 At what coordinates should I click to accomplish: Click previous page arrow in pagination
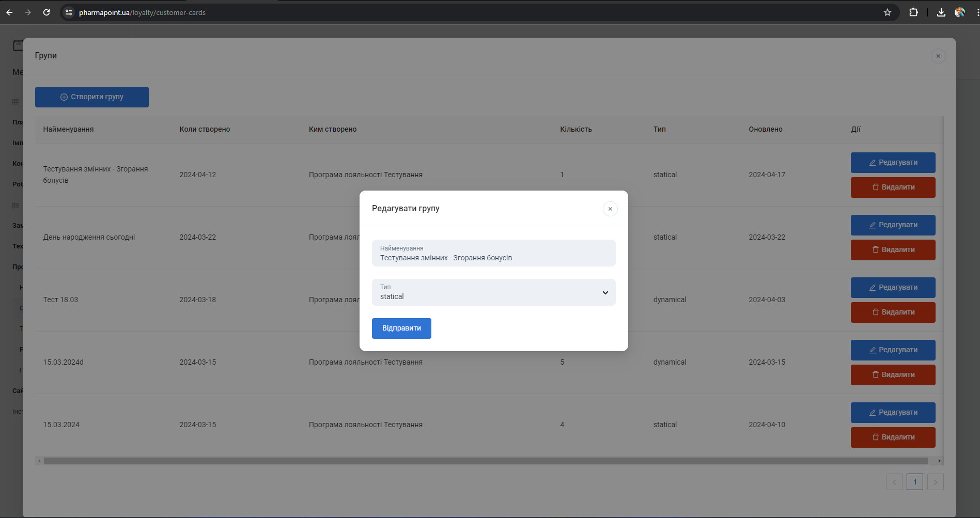[x=894, y=482]
